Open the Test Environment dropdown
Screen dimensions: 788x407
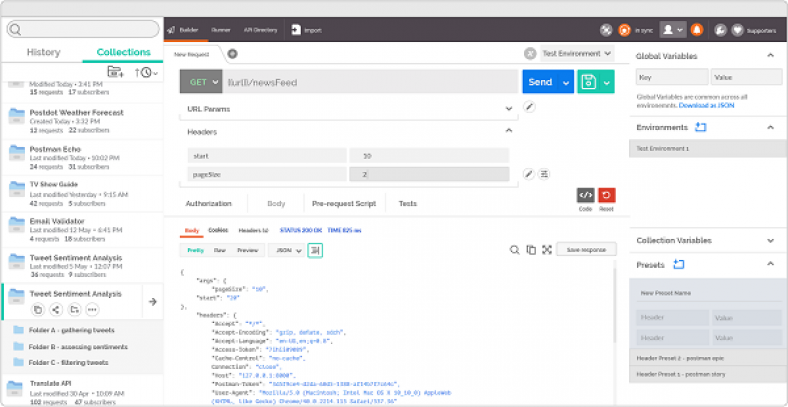tap(576, 53)
